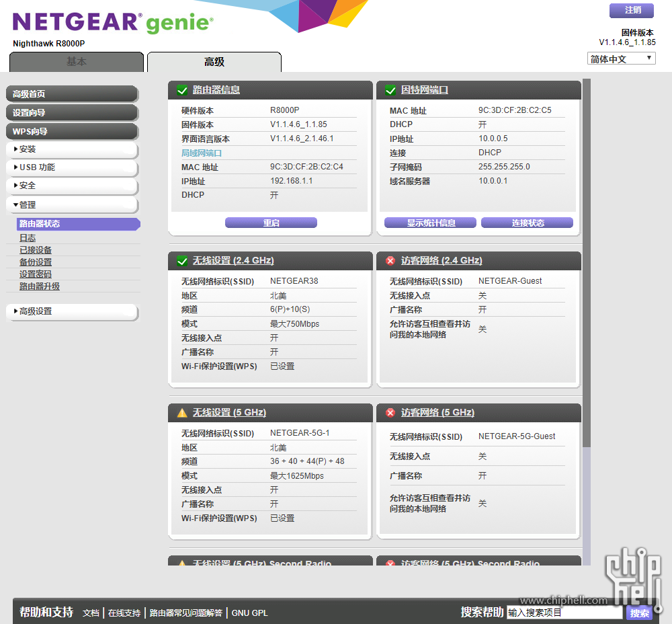
Task: Click the GUI language version V1.1.4.6_2.1.46.1
Action: pyautogui.click(x=302, y=139)
